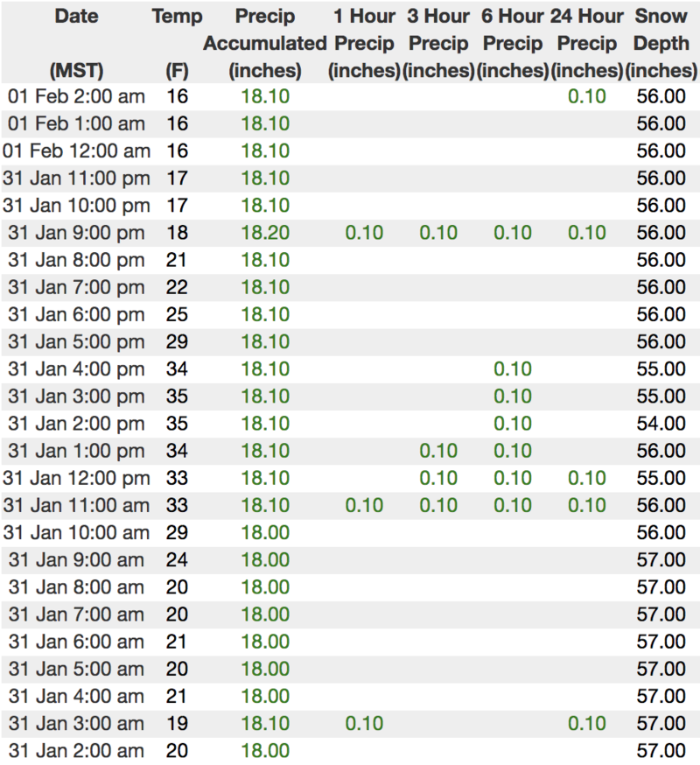The width and height of the screenshot is (700, 765).
Task: Select the 6 Hour Precip value at 2:00 pm
Action: point(513,424)
